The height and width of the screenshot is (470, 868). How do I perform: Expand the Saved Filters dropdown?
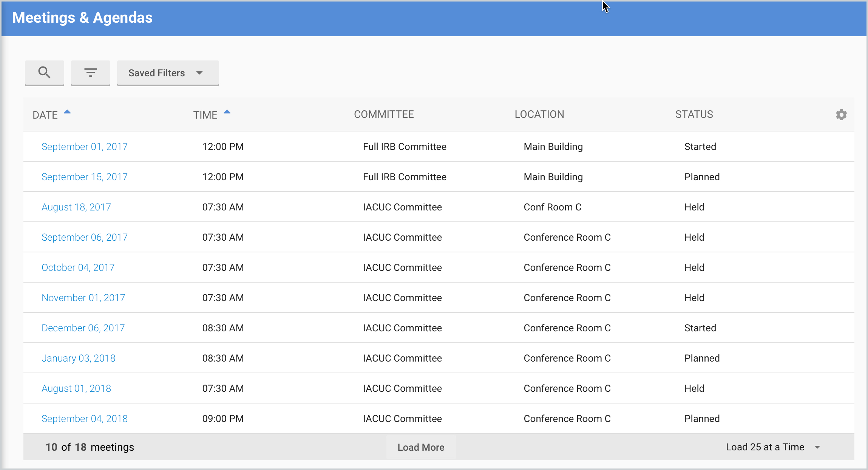point(168,73)
